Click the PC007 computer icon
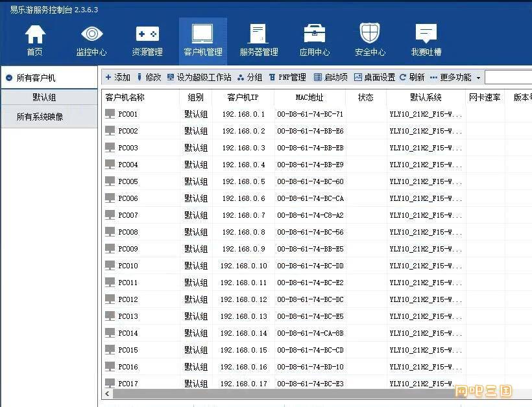 (x=110, y=215)
